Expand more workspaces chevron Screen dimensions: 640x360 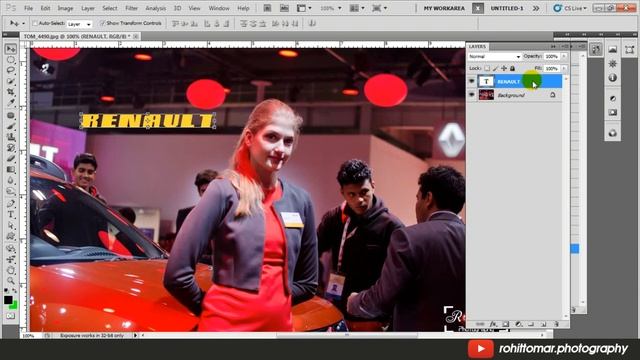[536, 8]
